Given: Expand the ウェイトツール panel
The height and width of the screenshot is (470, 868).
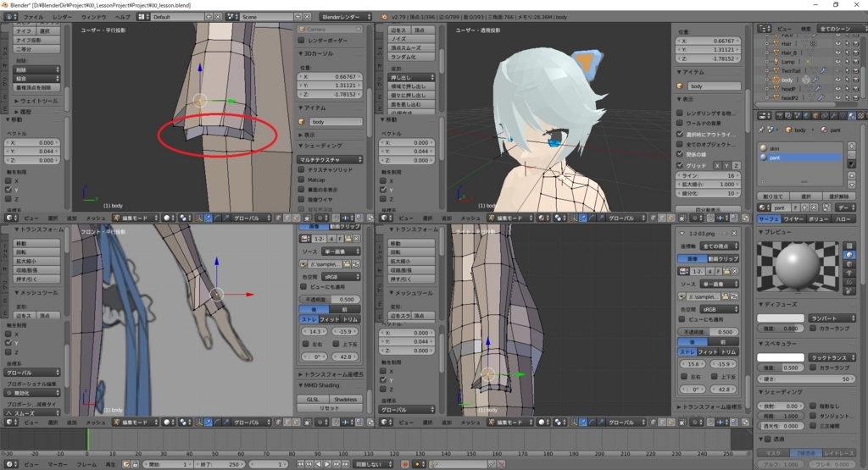Looking at the screenshot, I should point(37,101).
